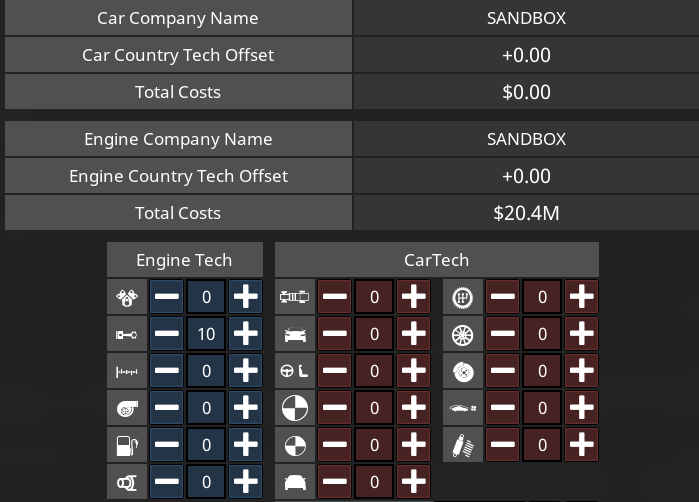Screen dimensions: 699x502
Task: Increase the connecting rod tech value
Action: pos(246,334)
